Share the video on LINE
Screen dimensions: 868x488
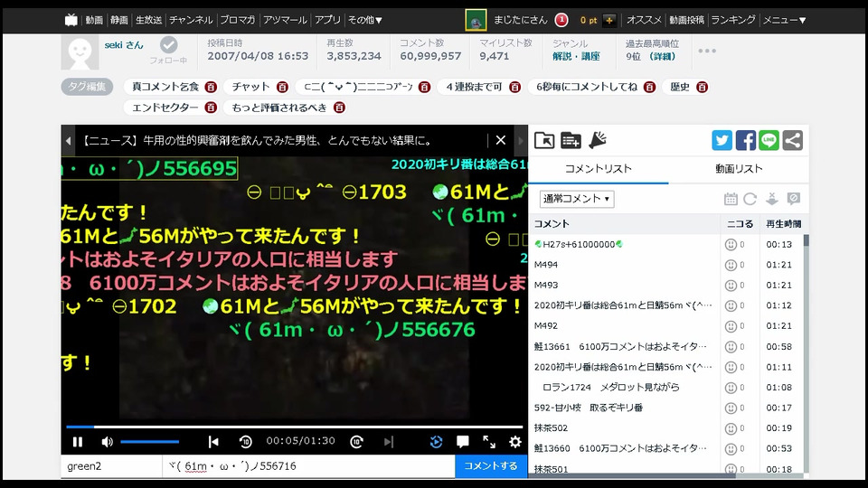(x=769, y=141)
